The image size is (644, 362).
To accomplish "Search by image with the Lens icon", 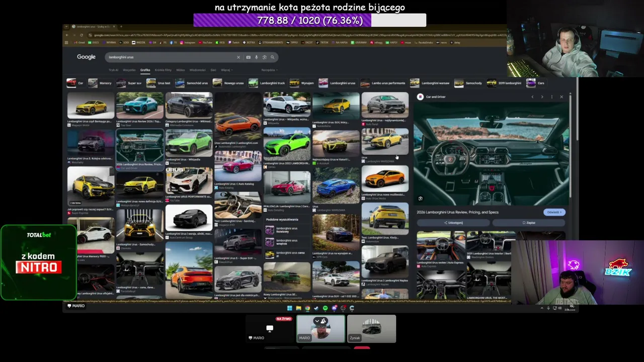I will tap(264, 57).
